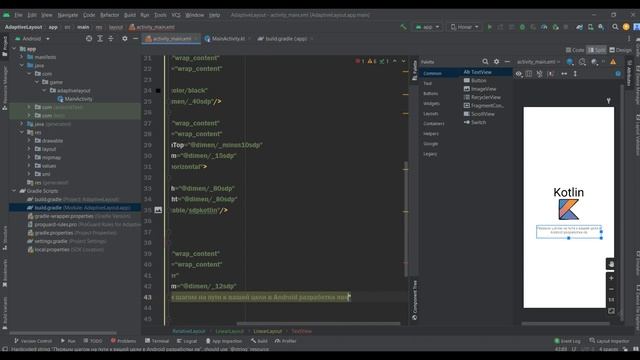
Task: Open Search Everywhere magnifier in main toolbar
Action: click(615, 27)
